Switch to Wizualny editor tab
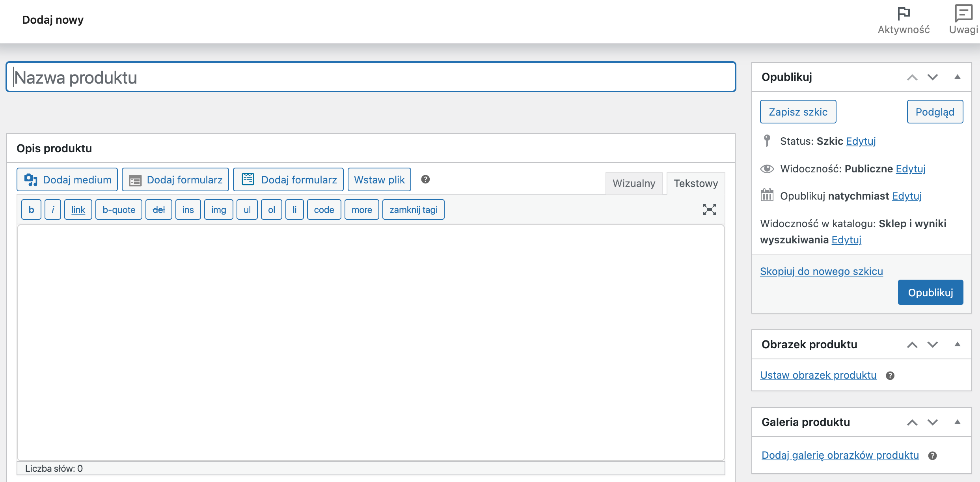The image size is (980, 482). pos(634,183)
